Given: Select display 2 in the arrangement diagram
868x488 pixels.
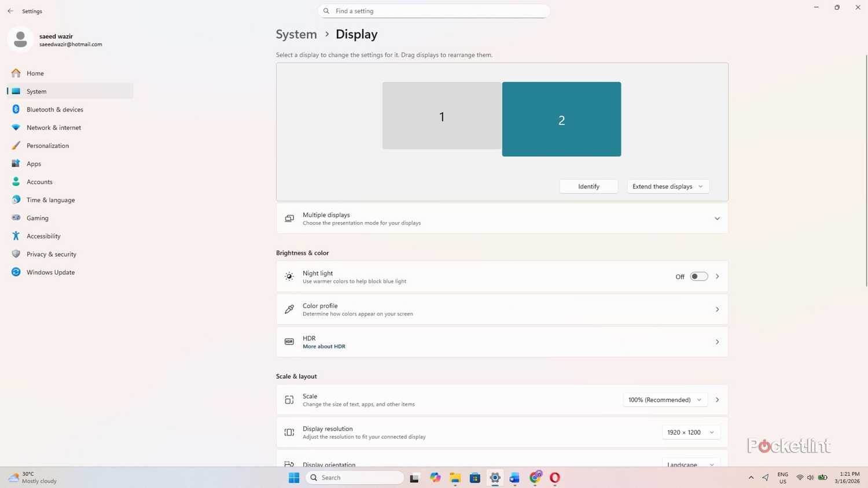Looking at the screenshot, I should pyautogui.click(x=561, y=120).
